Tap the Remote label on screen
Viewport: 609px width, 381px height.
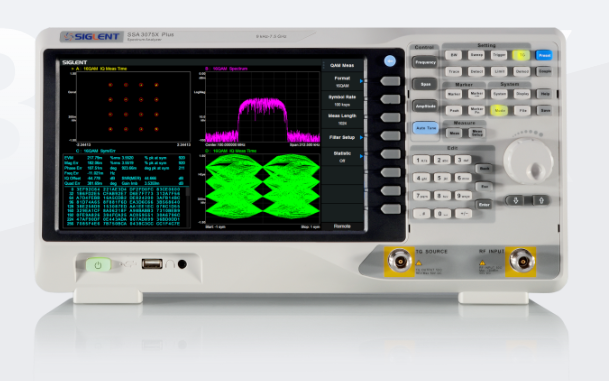342,226
